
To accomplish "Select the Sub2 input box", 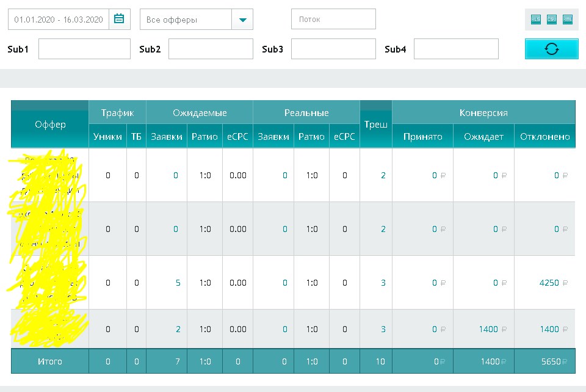I will tap(211, 49).
